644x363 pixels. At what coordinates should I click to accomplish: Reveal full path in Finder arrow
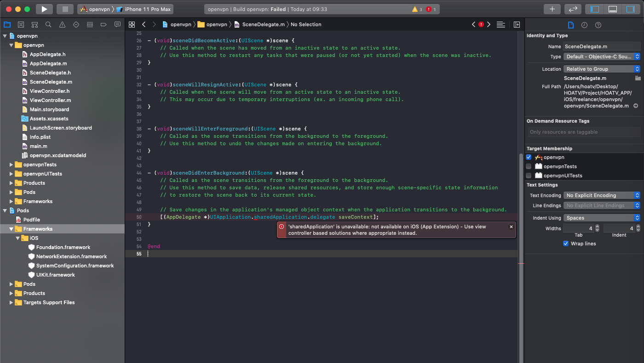tap(636, 106)
